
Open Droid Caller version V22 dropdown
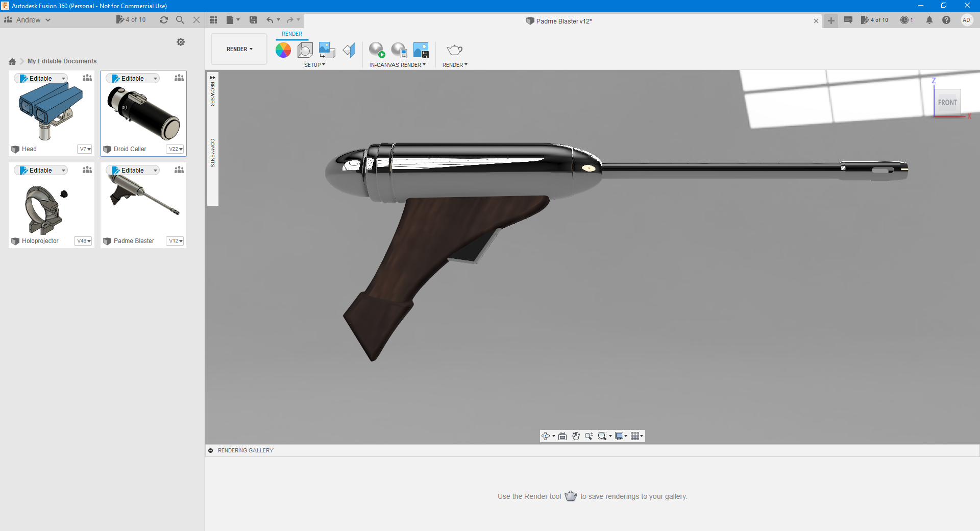pyautogui.click(x=175, y=149)
